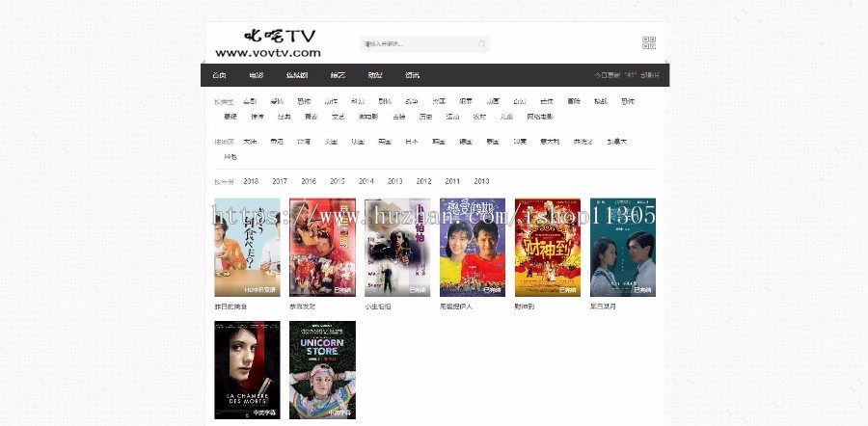Filter by genre 儿童
The height and width of the screenshot is (426, 868).
(x=506, y=117)
